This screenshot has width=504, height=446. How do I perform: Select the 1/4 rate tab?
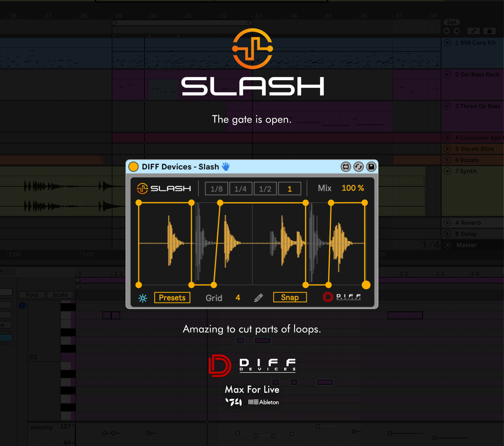240,189
